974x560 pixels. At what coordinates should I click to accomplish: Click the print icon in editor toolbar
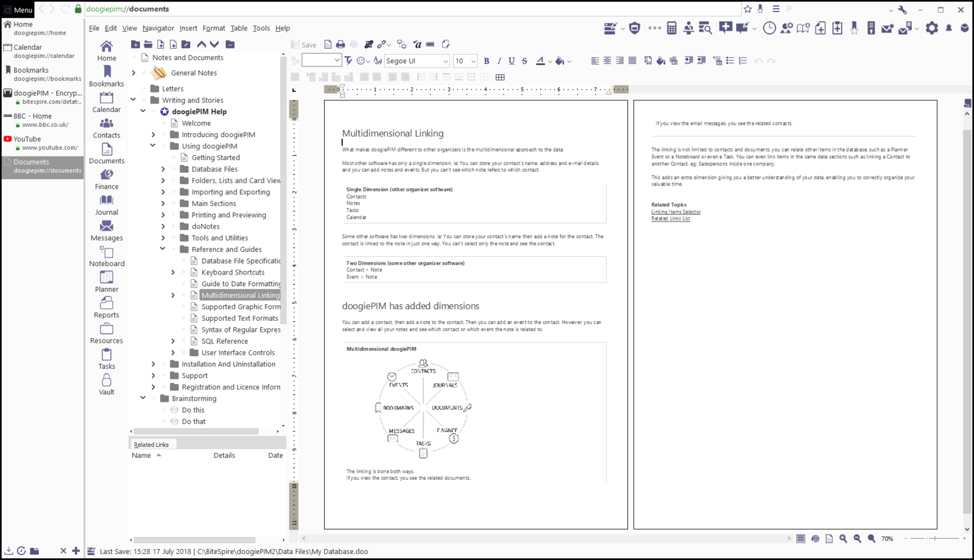(341, 44)
